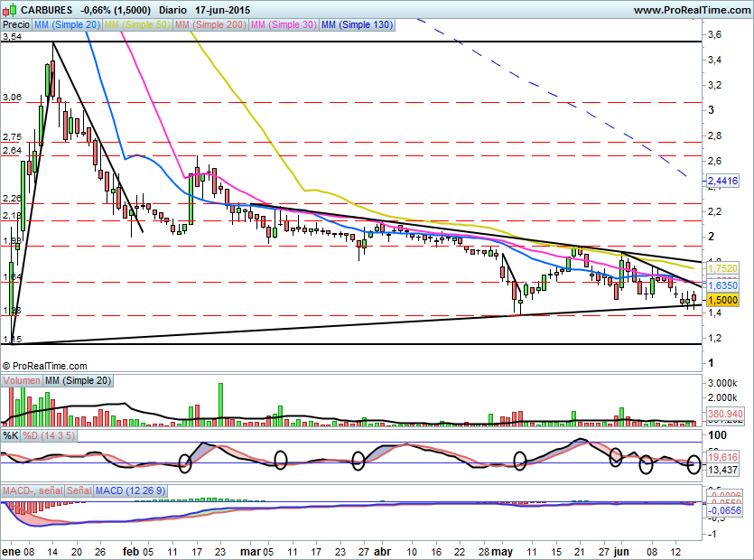Click the candlestick icon beside CARBURES
Image resolution: width=754 pixels, height=560 pixels.
tap(8, 10)
